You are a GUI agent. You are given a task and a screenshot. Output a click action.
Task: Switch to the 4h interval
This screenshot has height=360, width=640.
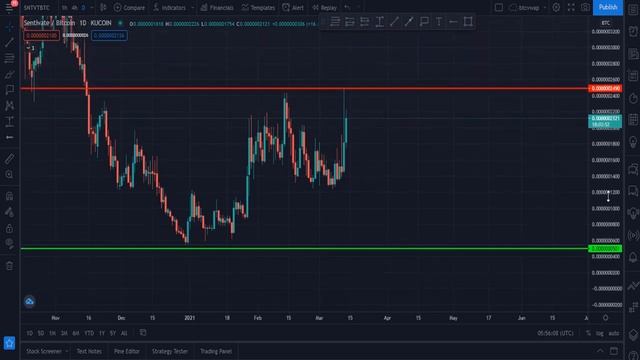click(74, 7)
